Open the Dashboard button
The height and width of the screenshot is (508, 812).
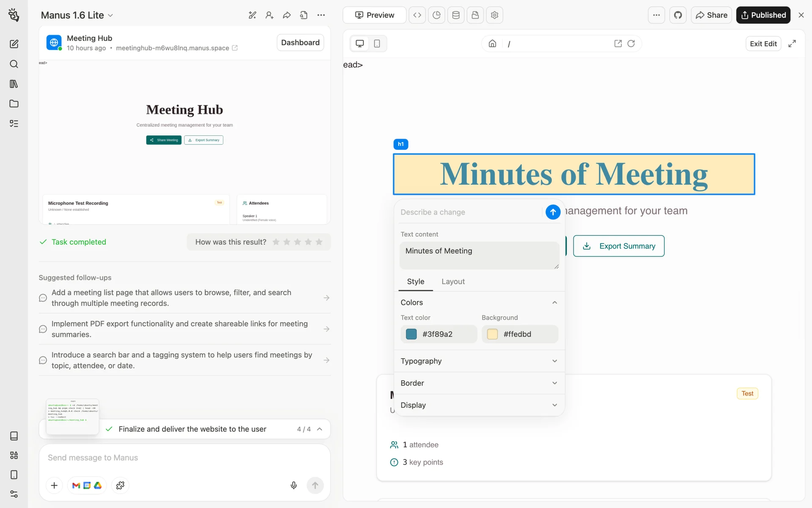(x=300, y=42)
